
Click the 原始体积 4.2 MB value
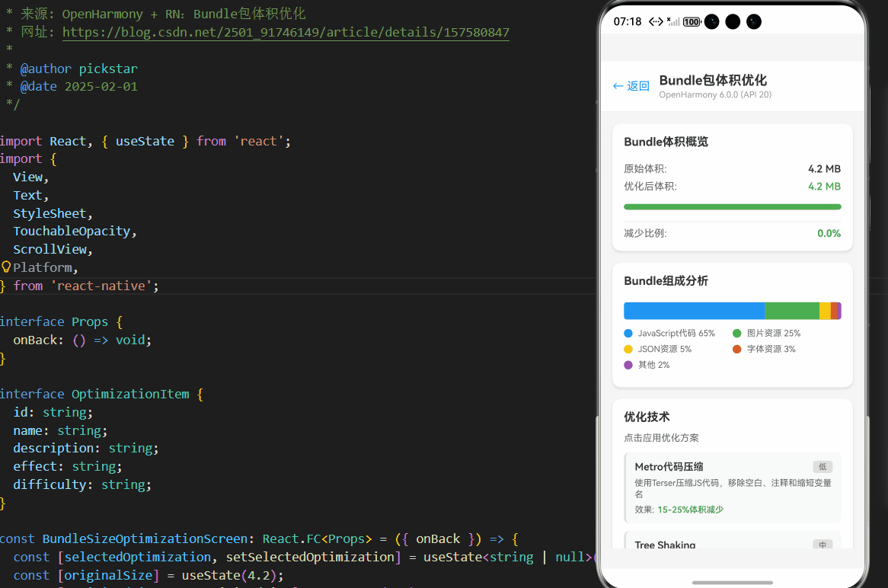(824, 169)
